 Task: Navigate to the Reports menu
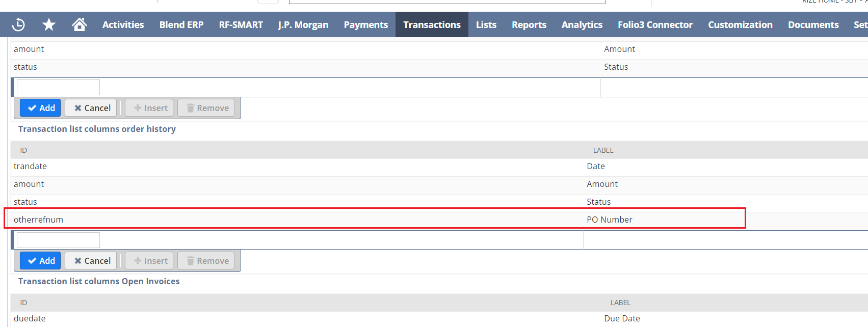point(529,24)
